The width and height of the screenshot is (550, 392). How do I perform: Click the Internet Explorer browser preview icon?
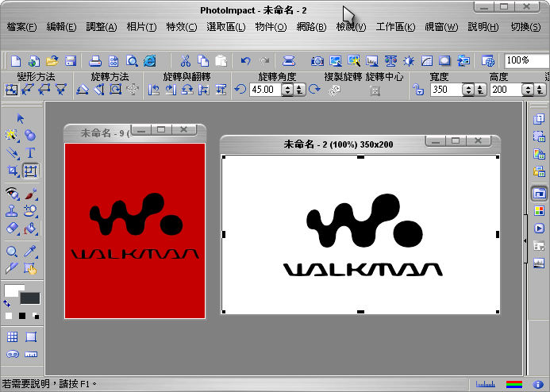[x=150, y=61]
